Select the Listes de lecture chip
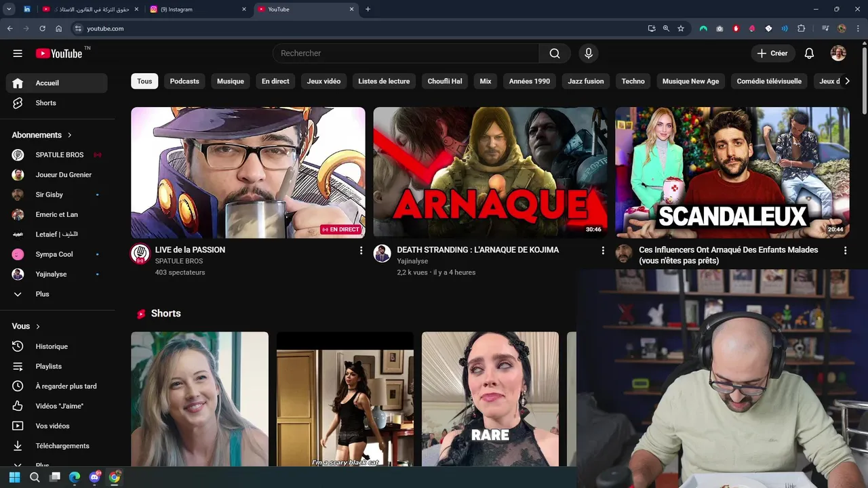 384,81
